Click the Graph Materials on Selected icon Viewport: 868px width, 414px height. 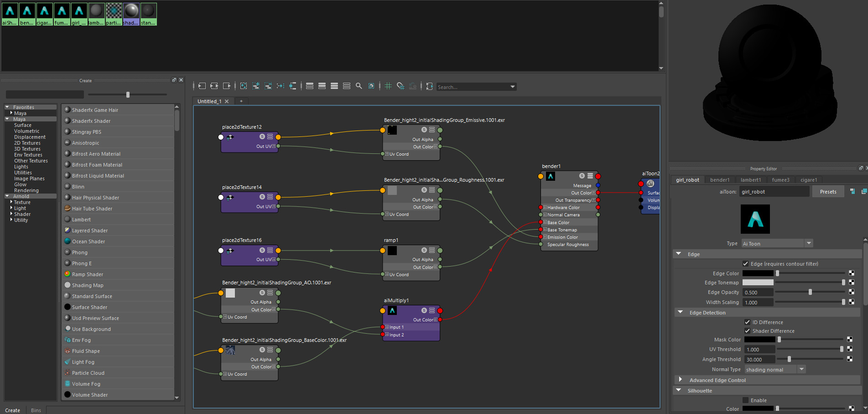[293, 86]
